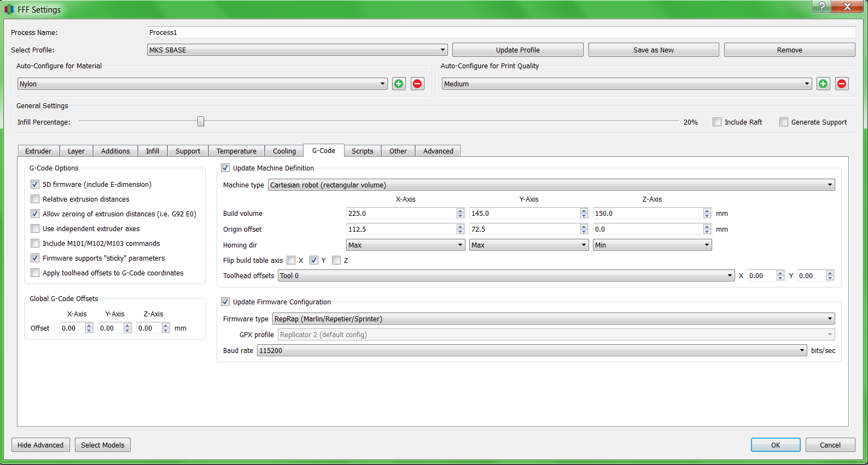Toggle Allow zeroing of extrusion distances
The height and width of the screenshot is (465, 868).
35,214
